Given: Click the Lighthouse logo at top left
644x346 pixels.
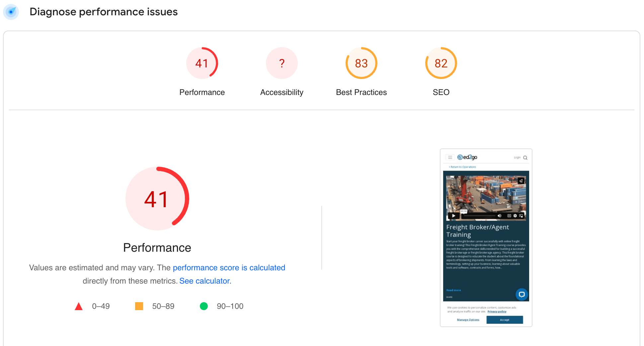Looking at the screenshot, I should tap(11, 12).
